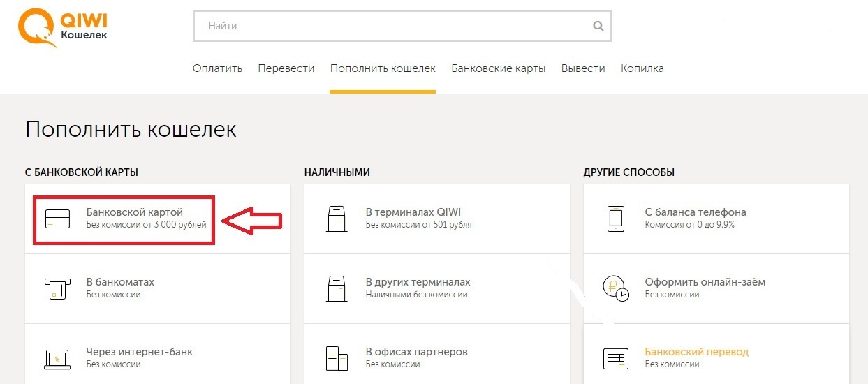This screenshot has height=384, width=868.
Task: Click the ATM icon beside В банкоматах
Action: (57, 288)
